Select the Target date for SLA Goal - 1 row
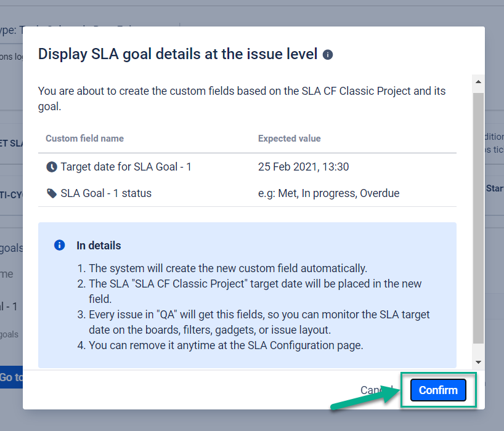The image size is (504, 431). point(126,167)
